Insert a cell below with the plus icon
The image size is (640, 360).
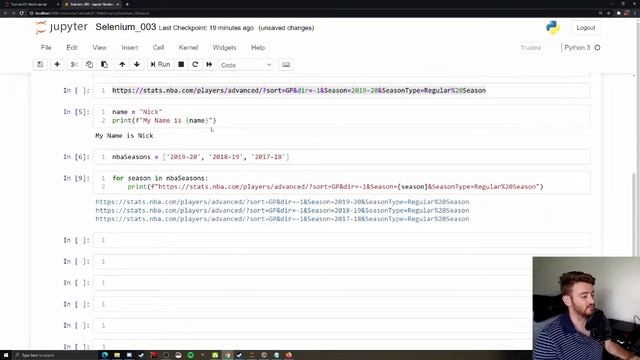[57, 64]
